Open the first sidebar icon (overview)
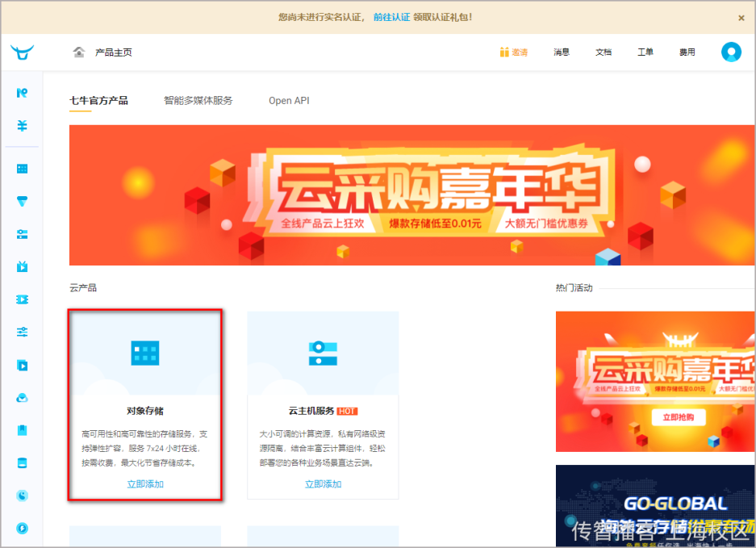This screenshot has width=756, height=548. tap(22, 93)
